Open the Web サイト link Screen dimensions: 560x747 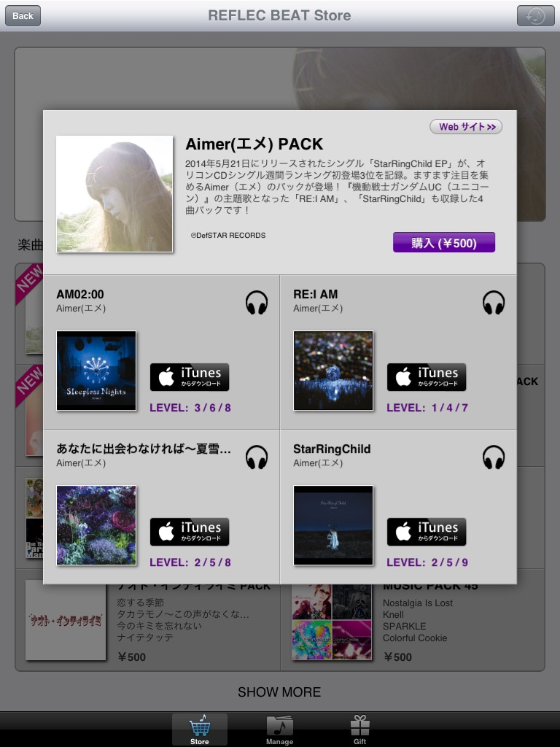[x=466, y=127]
